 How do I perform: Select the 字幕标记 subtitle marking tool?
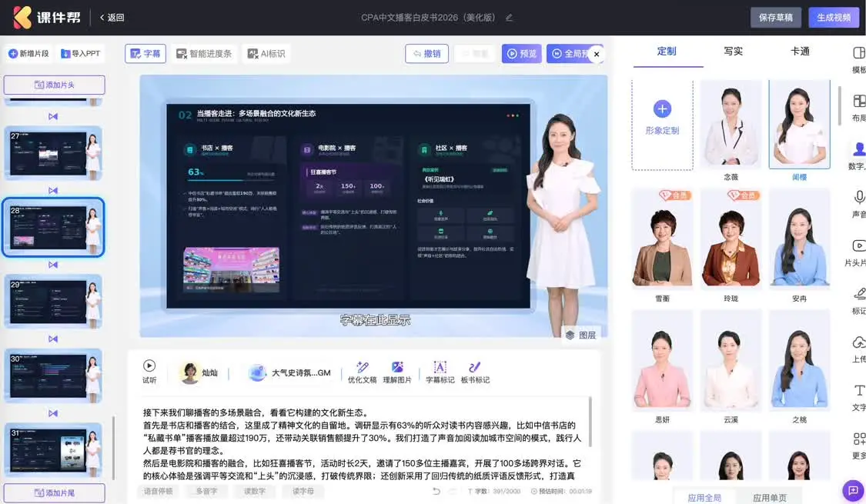pos(440,368)
